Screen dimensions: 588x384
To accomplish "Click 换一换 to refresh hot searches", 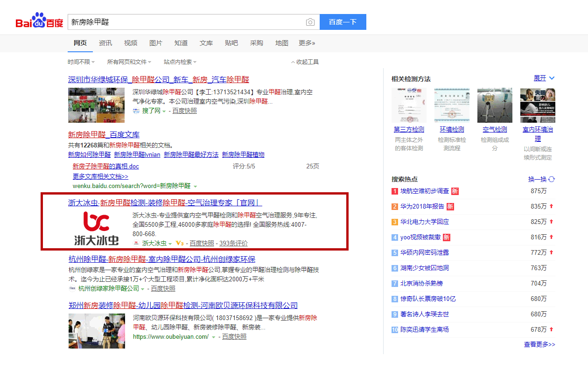I will click(x=537, y=179).
